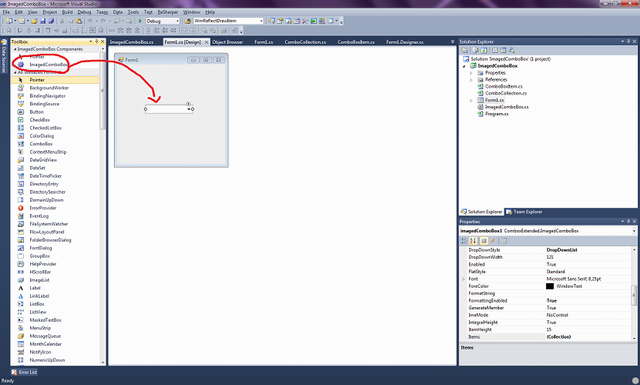640x385 pixels.
Task: Click the ForeColor black color swatch
Action: pyautogui.click(x=550, y=286)
